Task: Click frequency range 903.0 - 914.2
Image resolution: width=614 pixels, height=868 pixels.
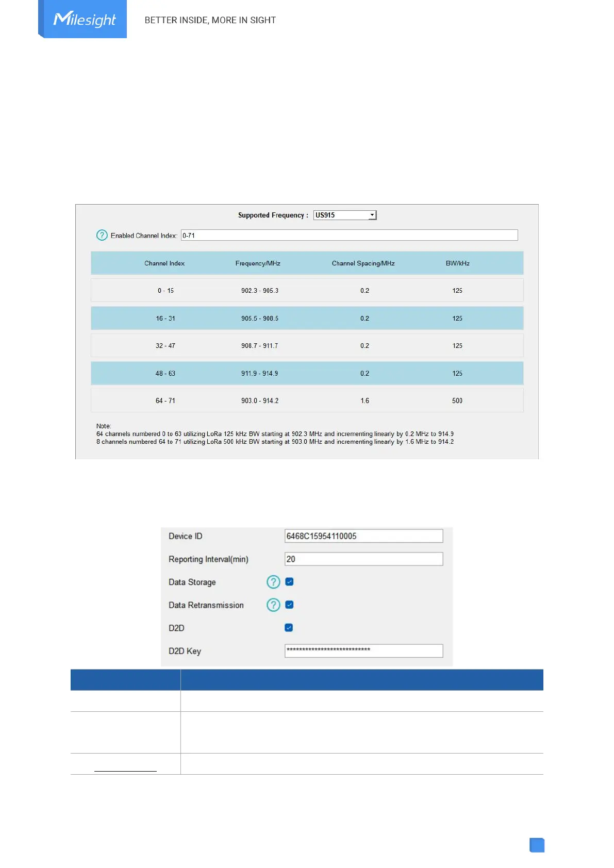Action: 260,401
